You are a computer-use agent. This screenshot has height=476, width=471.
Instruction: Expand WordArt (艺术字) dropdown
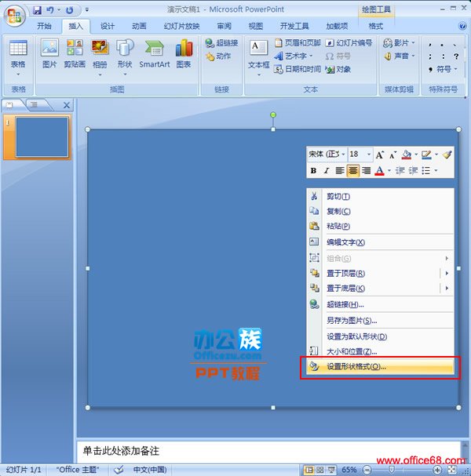pos(311,56)
